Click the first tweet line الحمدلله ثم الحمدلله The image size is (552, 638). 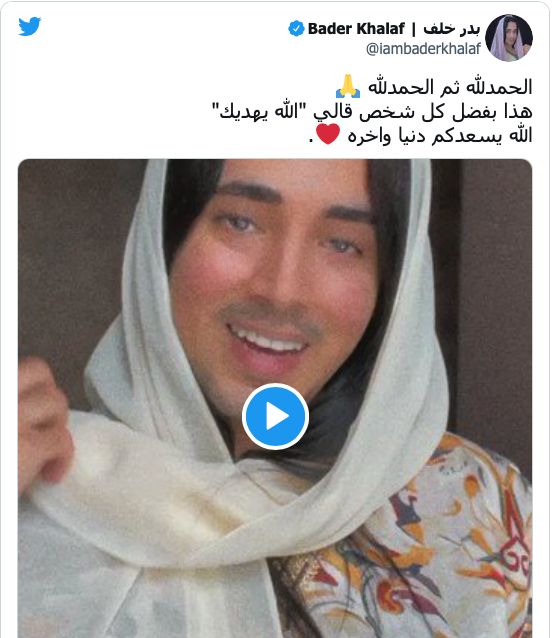click(450, 87)
